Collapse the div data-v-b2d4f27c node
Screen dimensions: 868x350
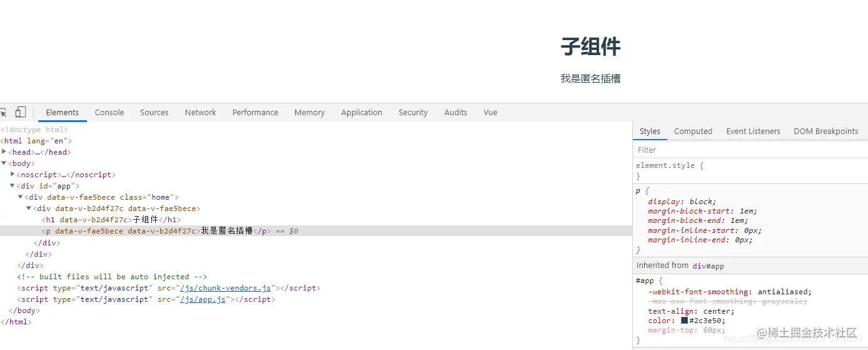[x=29, y=208]
